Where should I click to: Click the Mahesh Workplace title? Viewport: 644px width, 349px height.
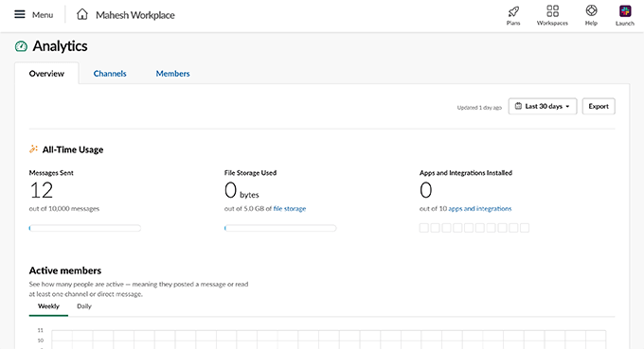135,15
